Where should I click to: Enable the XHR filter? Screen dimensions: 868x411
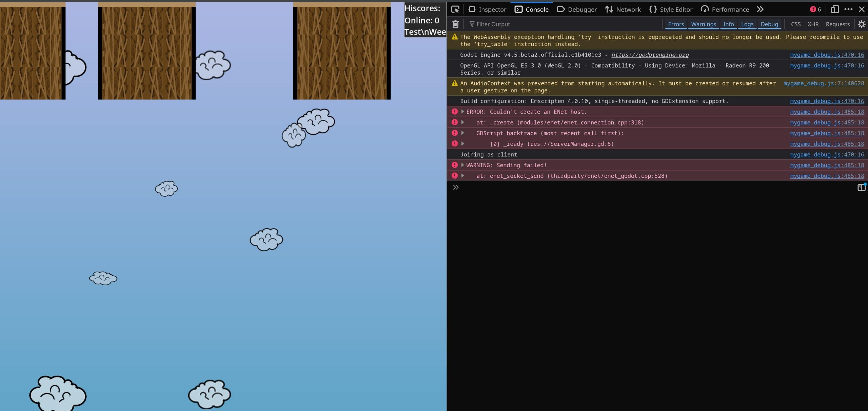click(813, 24)
